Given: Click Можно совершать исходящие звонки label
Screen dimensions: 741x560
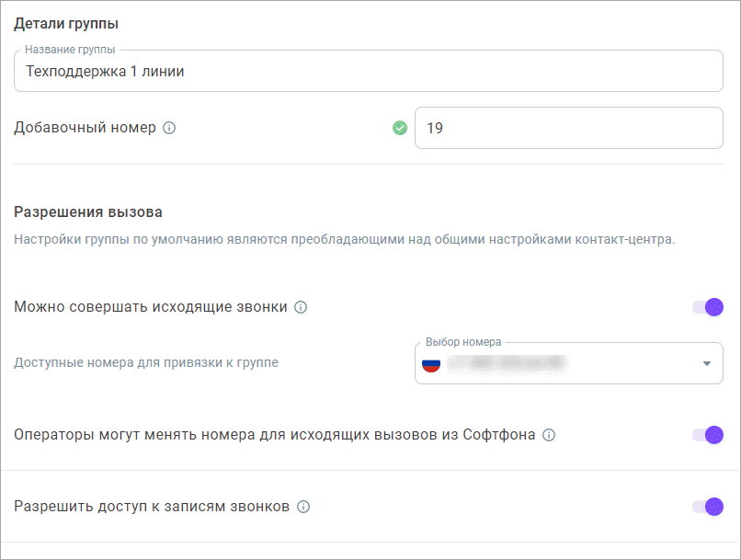Looking at the screenshot, I should point(151,307).
